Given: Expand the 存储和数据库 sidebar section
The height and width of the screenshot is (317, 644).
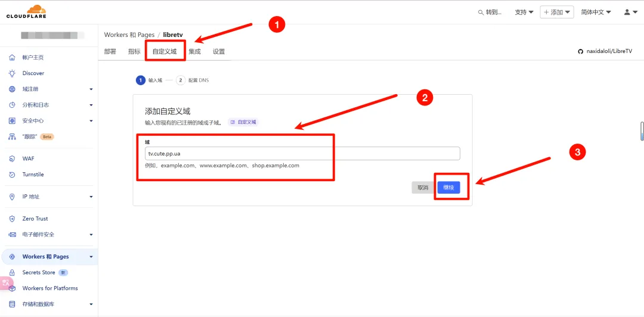Looking at the screenshot, I should click(91, 304).
